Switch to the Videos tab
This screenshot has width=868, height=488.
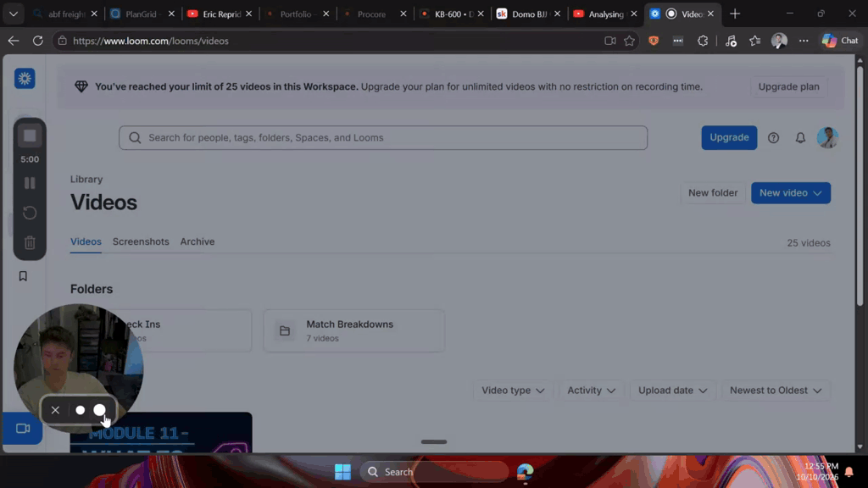pyautogui.click(x=86, y=241)
